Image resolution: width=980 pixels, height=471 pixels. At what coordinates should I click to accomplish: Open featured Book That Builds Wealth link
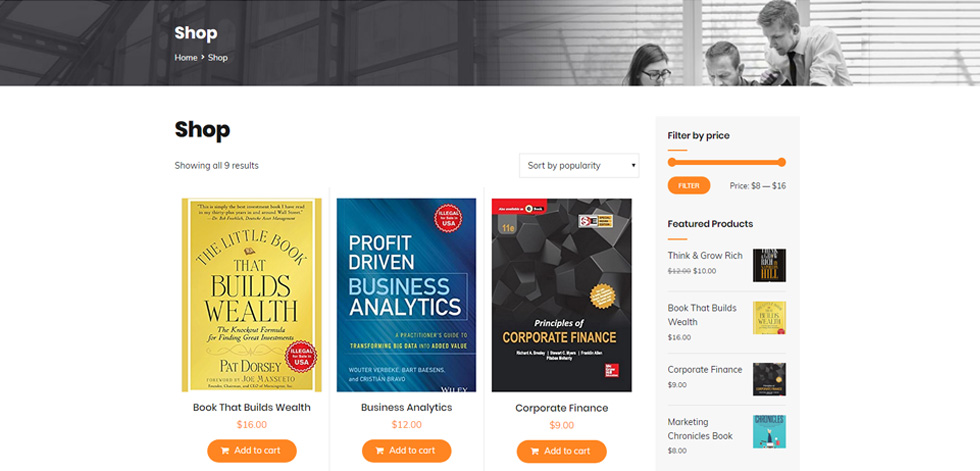pos(702,315)
